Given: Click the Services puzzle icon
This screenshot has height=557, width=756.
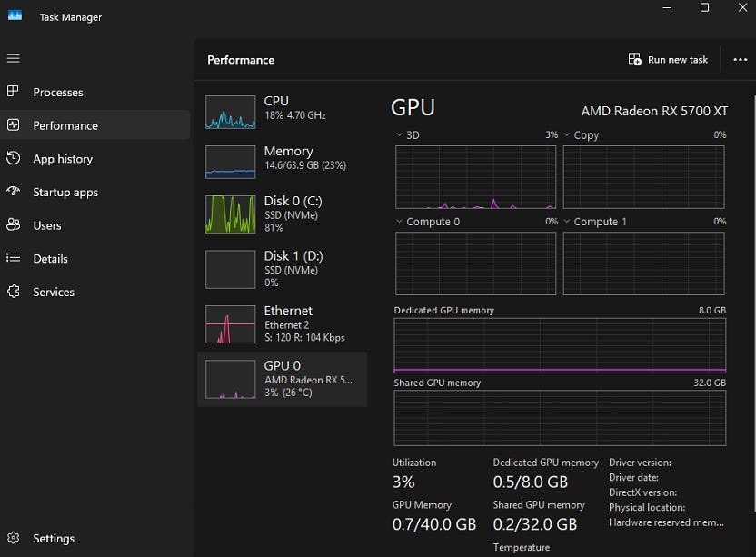Looking at the screenshot, I should 14,292.
